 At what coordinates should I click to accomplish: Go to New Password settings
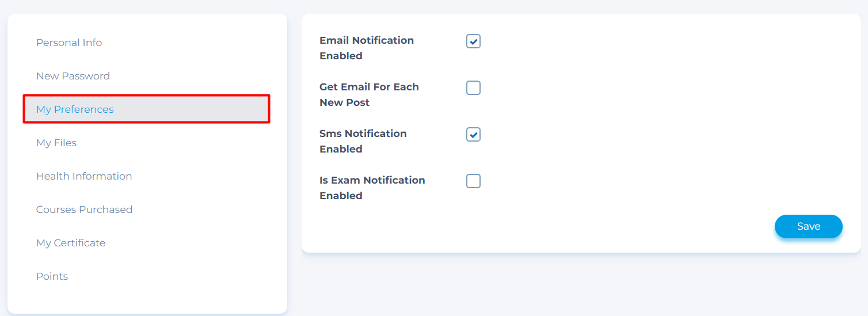73,76
